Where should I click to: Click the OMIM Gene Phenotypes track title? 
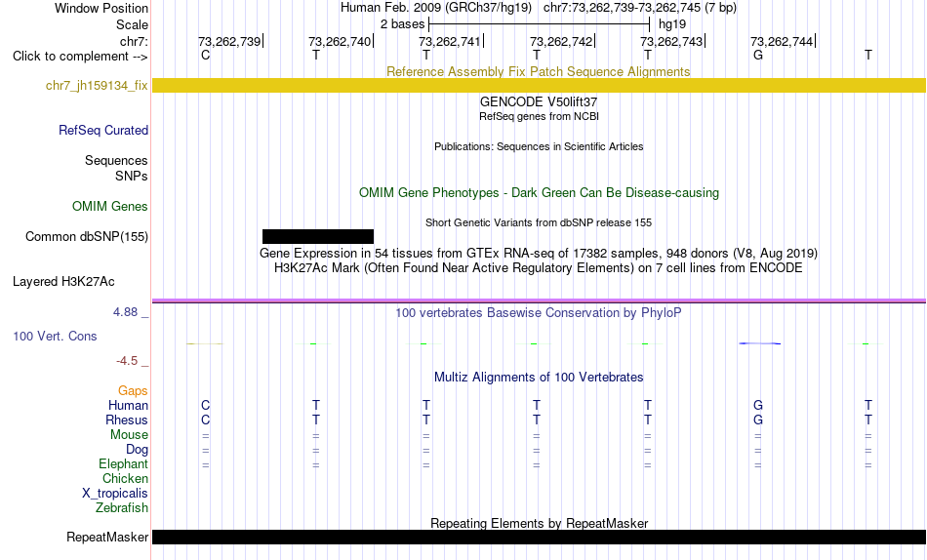click(539, 193)
